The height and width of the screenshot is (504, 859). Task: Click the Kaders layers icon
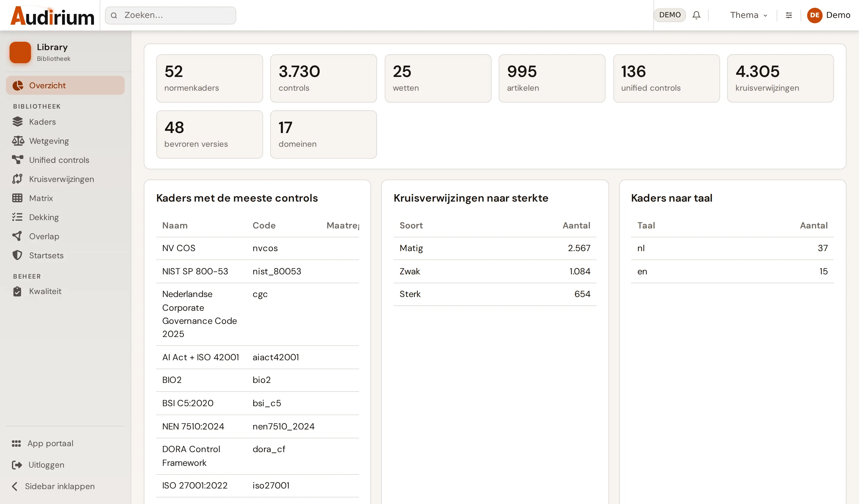[17, 122]
